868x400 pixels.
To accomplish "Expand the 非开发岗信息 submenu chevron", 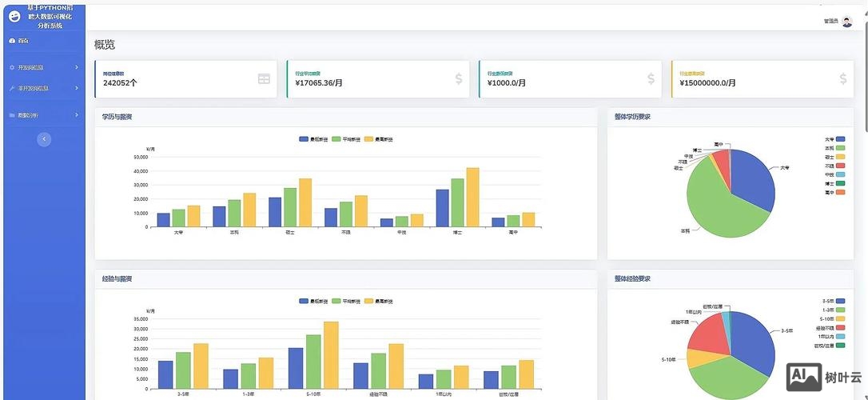I will pos(77,88).
